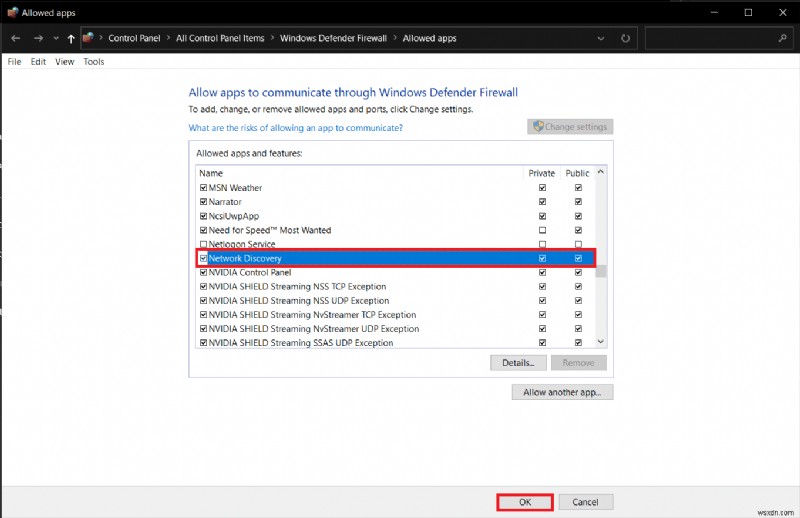Maximize the Allowed apps window
Viewport: 800px width, 518px height.
pos(748,13)
